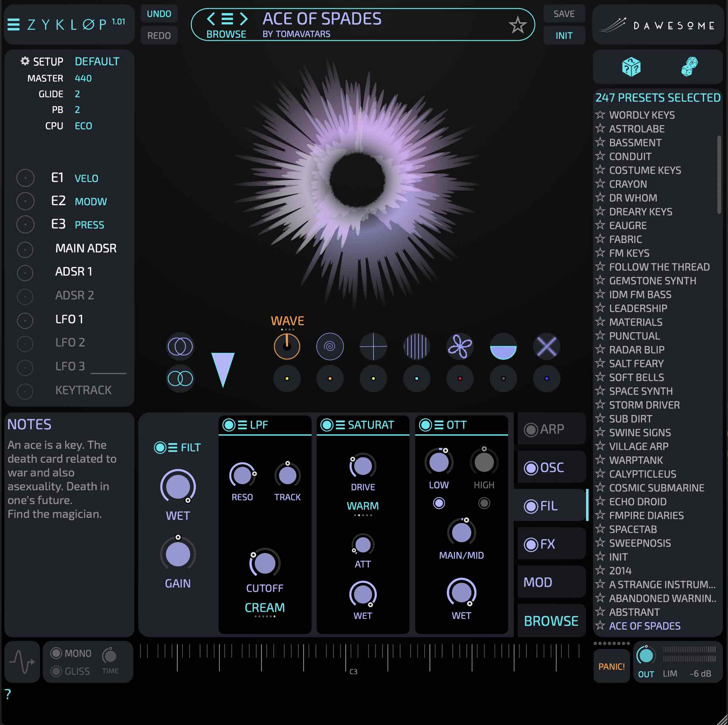Switch to the MOD tab
The image size is (728, 725).
coord(551,582)
